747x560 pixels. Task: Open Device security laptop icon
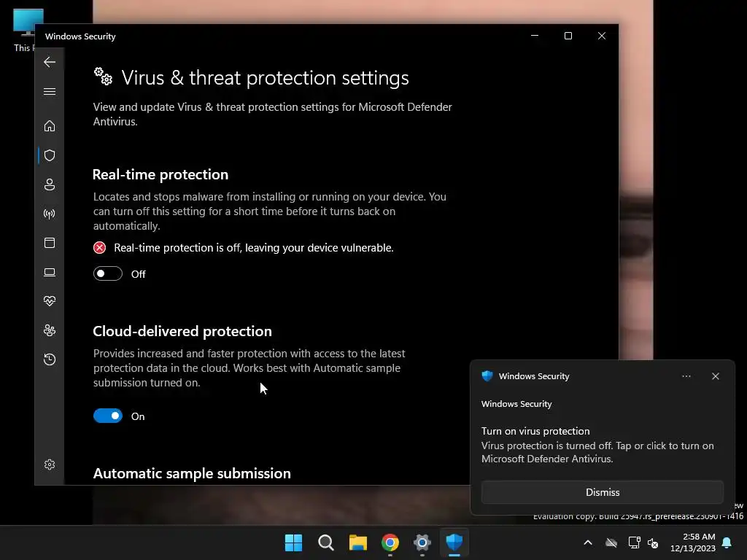click(x=50, y=273)
